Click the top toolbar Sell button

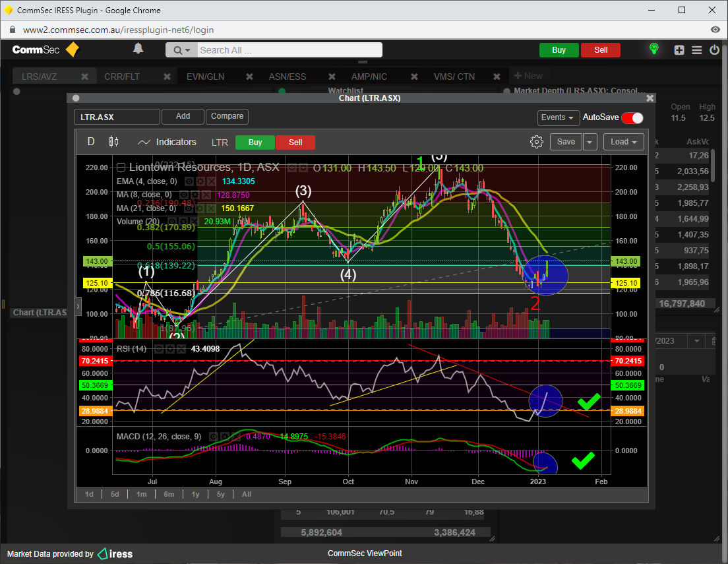point(601,50)
